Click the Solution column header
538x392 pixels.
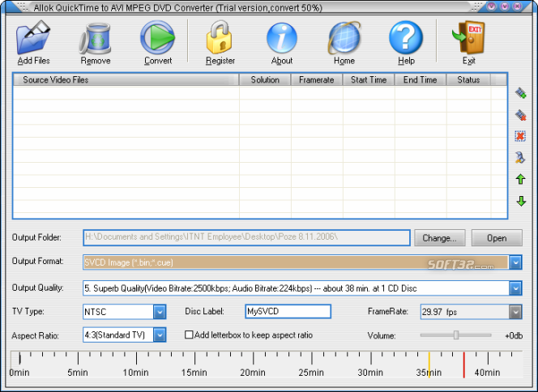[x=265, y=79]
